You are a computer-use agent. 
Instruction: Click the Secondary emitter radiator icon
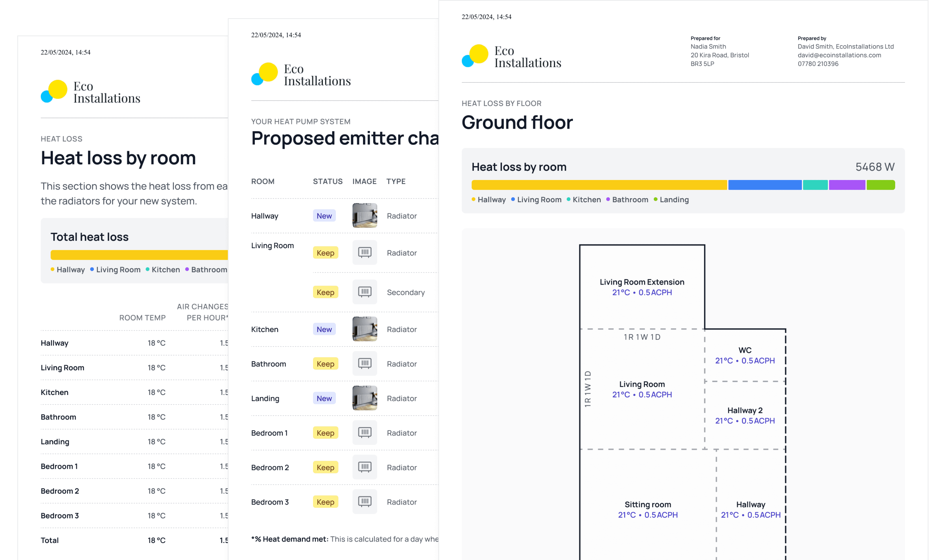364,292
